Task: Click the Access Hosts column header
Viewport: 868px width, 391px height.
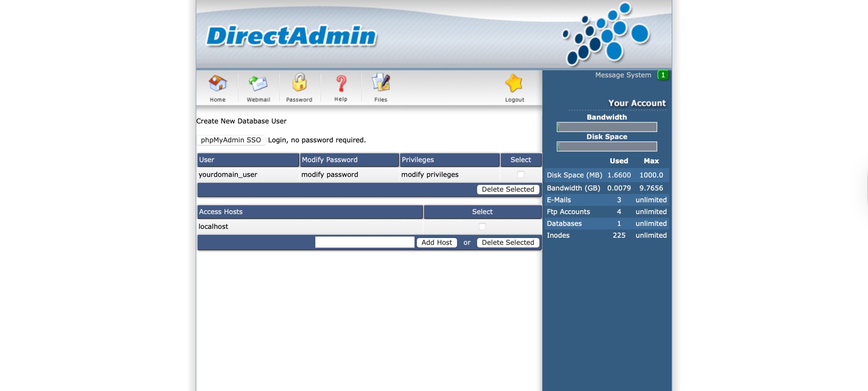Action: click(x=310, y=212)
